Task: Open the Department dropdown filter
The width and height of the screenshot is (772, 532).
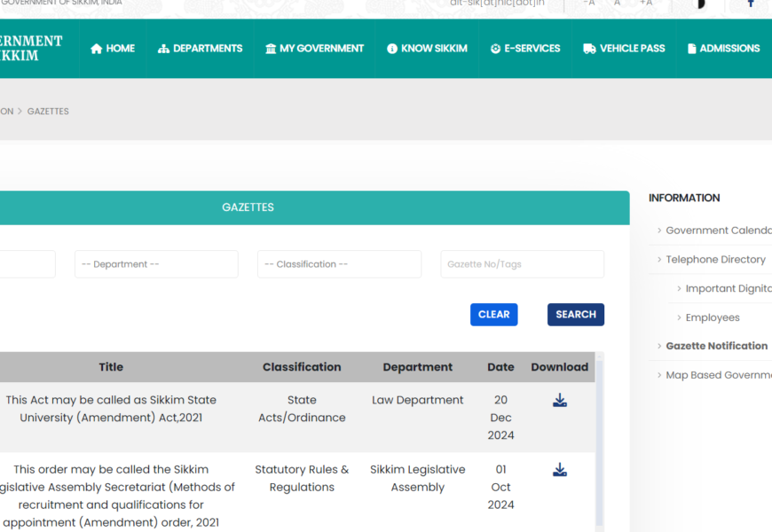Action: [156, 264]
